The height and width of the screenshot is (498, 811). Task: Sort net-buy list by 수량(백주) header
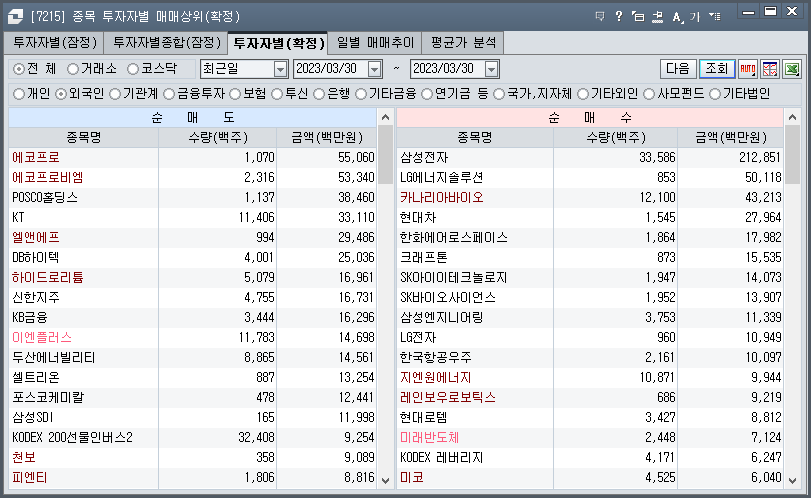tap(615, 138)
